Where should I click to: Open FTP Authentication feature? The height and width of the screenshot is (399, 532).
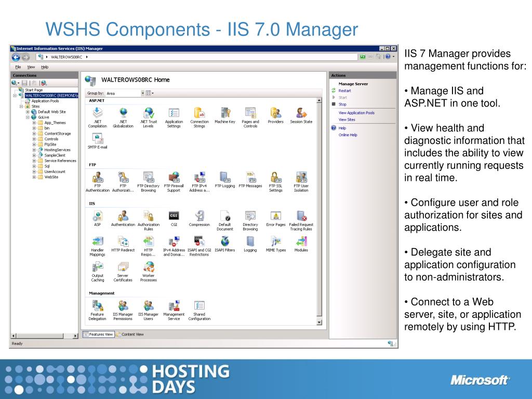click(97, 181)
